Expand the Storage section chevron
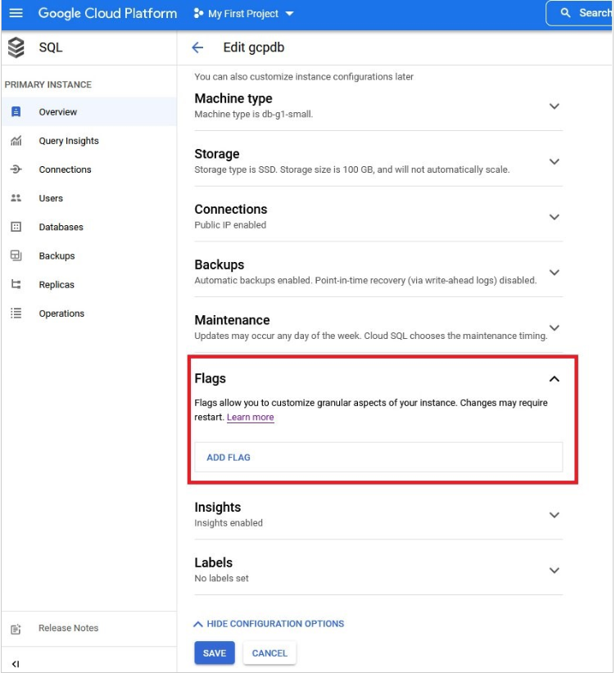Image resolution: width=616 pixels, height=673 pixels. (x=555, y=162)
